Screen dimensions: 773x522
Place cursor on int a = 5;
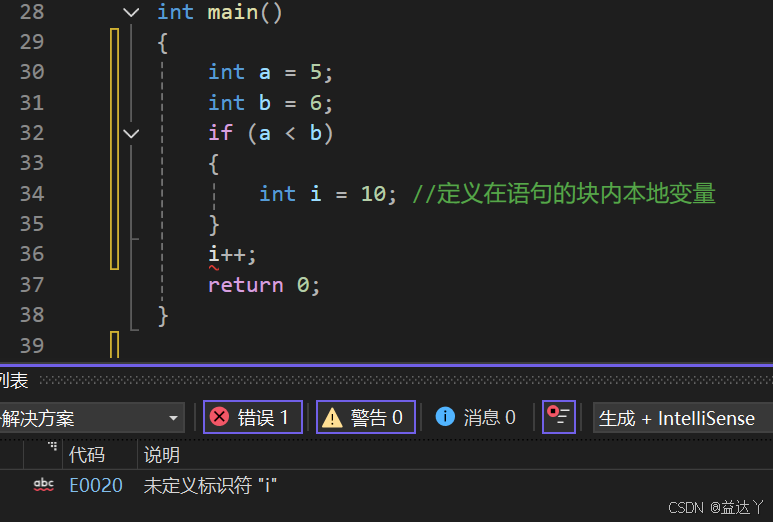coord(270,72)
